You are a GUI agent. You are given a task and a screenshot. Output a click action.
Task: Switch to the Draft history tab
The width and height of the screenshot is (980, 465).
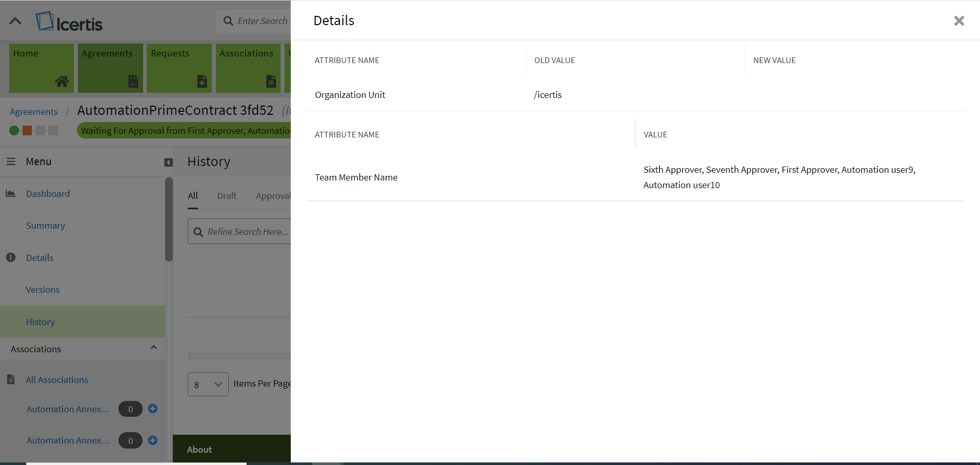[227, 196]
